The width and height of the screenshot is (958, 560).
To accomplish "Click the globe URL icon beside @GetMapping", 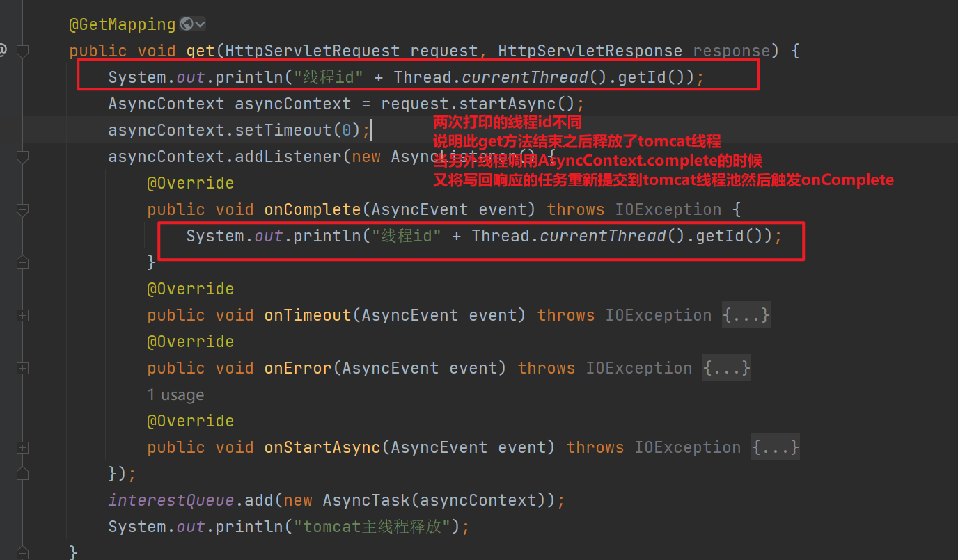I will pos(186,24).
